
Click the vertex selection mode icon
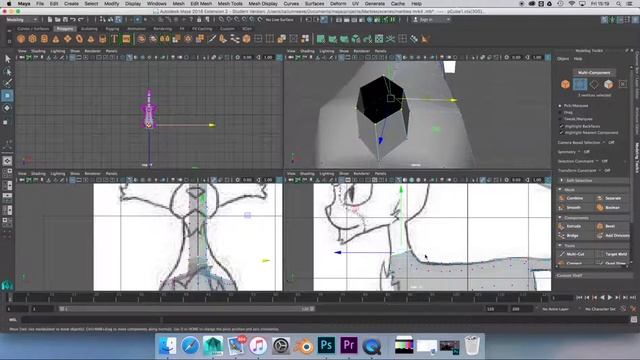pos(580,84)
